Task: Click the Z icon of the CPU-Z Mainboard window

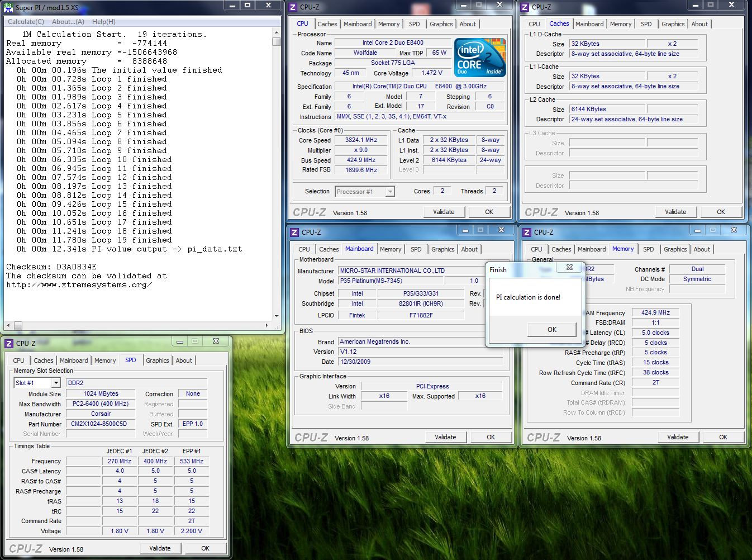Action: point(294,232)
